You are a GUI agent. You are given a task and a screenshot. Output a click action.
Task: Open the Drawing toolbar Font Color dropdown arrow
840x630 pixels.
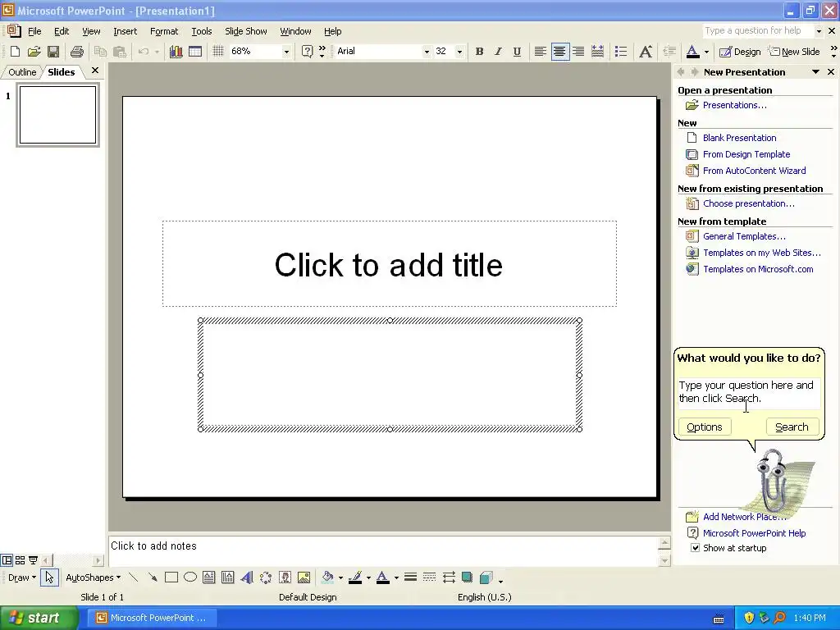point(396,578)
